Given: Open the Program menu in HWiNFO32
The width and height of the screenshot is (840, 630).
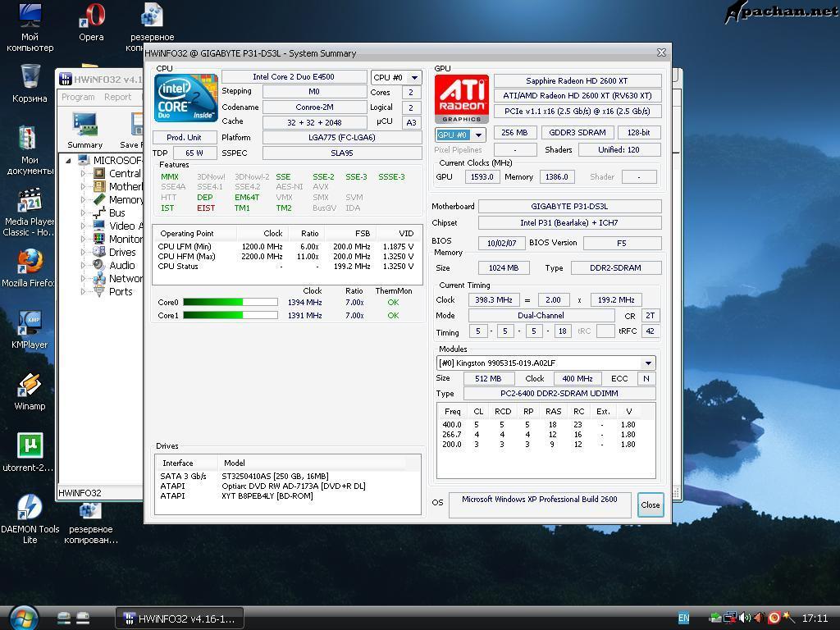Looking at the screenshot, I should point(78,97).
